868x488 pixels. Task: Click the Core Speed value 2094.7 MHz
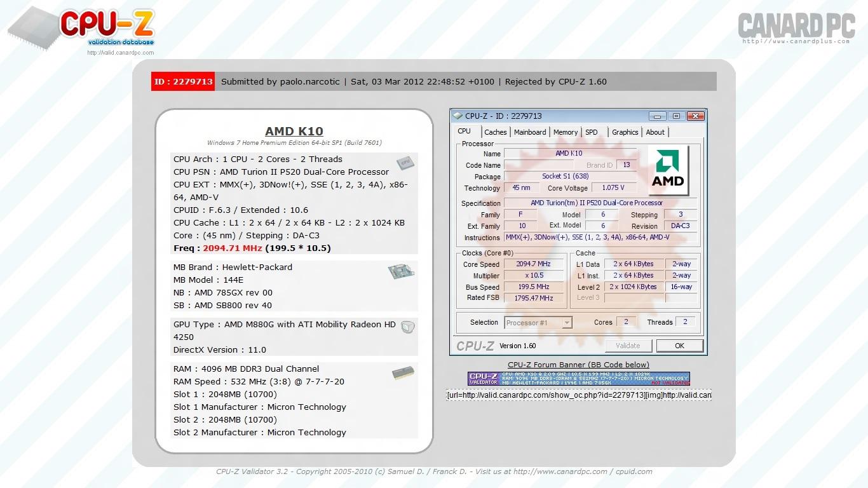533,264
